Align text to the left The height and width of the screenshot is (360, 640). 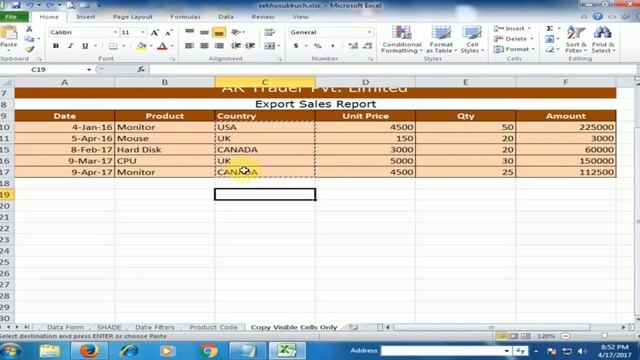click(x=189, y=46)
